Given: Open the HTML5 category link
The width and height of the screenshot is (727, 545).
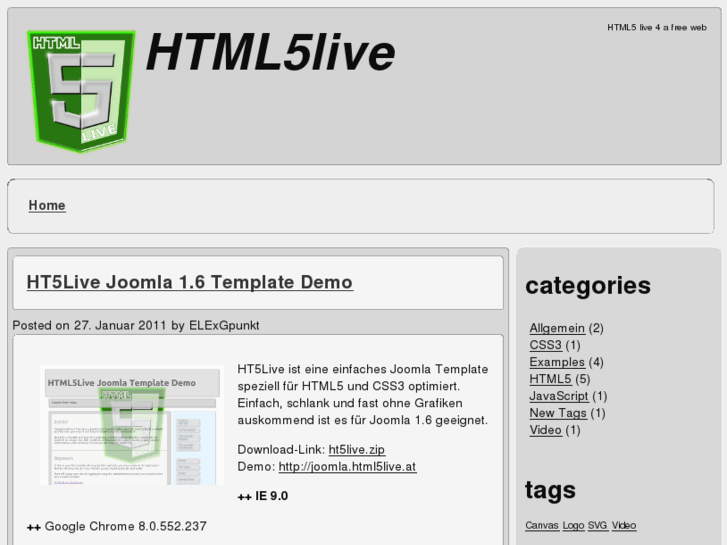Looking at the screenshot, I should (x=550, y=379).
